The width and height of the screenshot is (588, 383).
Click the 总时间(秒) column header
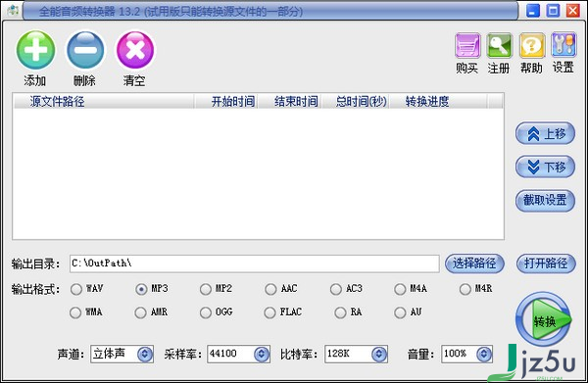pos(355,102)
